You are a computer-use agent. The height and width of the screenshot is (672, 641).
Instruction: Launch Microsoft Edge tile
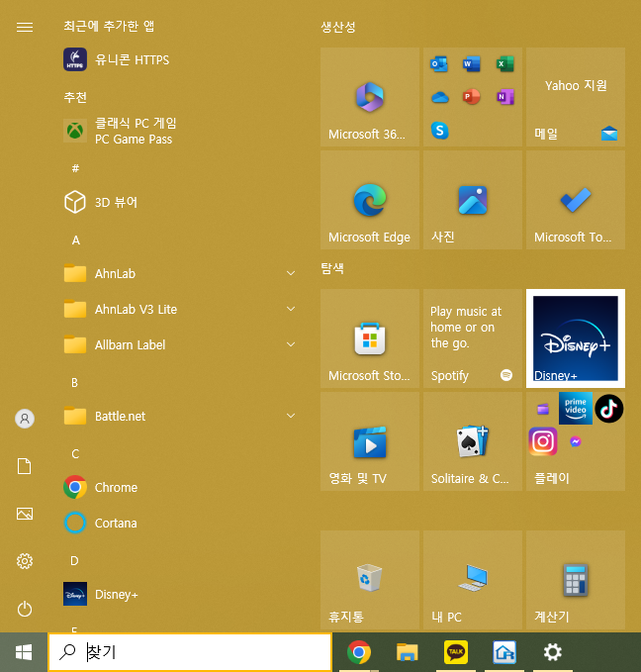[370, 200]
